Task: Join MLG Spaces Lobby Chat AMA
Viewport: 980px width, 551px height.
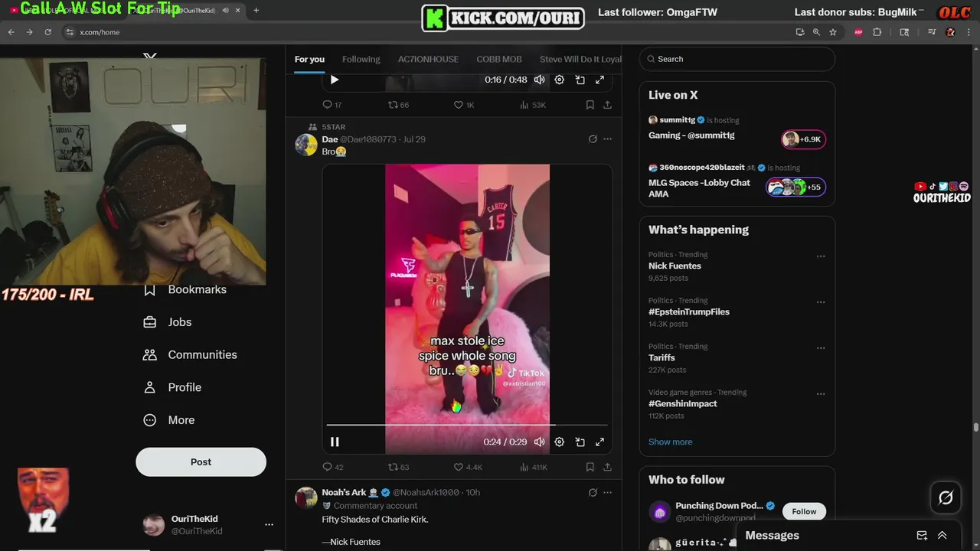Action: pos(795,187)
